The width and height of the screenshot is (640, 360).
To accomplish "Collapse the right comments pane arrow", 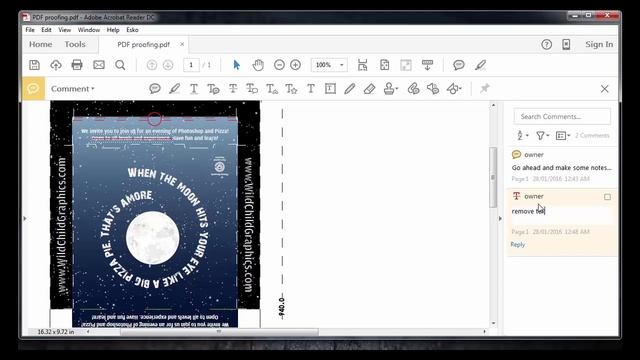I will pos(500,218).
